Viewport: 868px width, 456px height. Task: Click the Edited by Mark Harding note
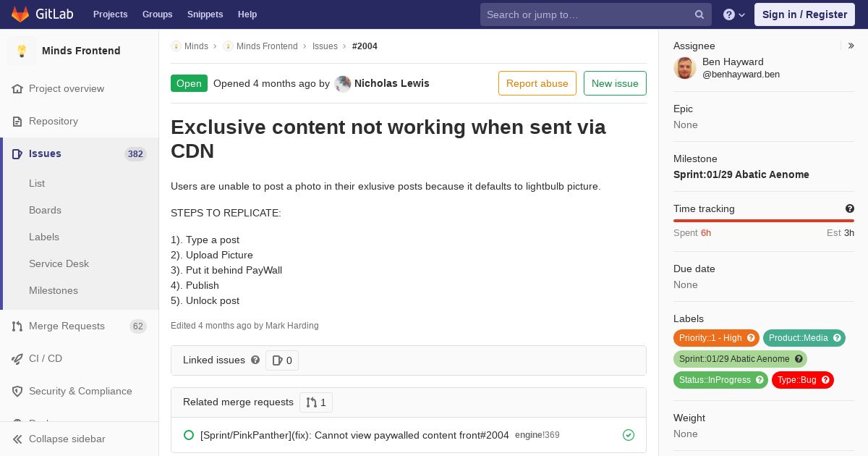point(244,326)
